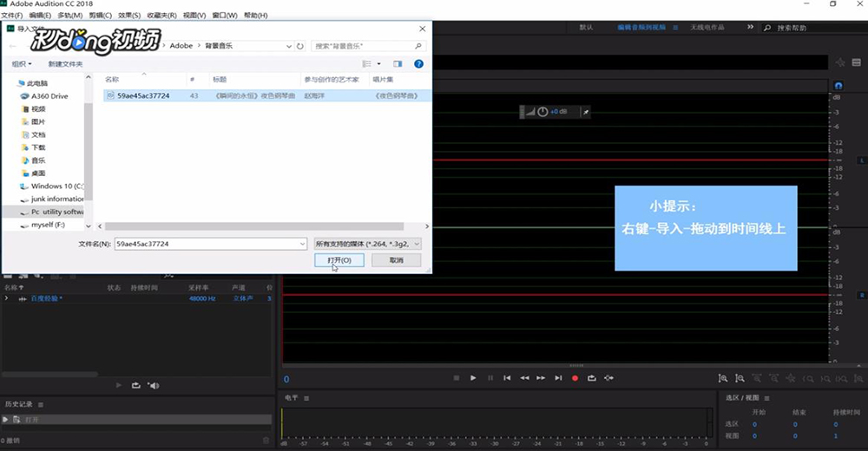Open view options dropdown arrow
Screen dimensions: 868x451
[378, 63]
